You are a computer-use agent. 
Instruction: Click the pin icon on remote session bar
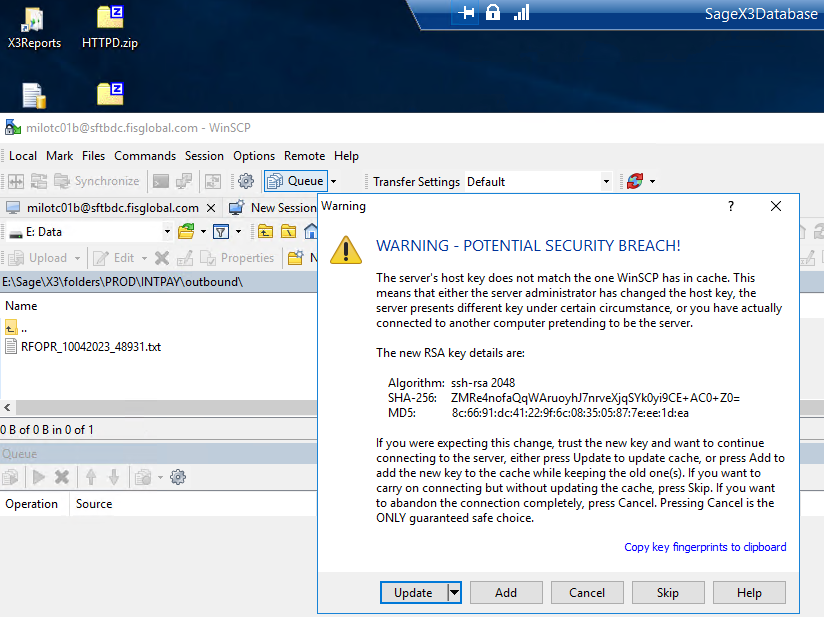(x=467, y=12)
